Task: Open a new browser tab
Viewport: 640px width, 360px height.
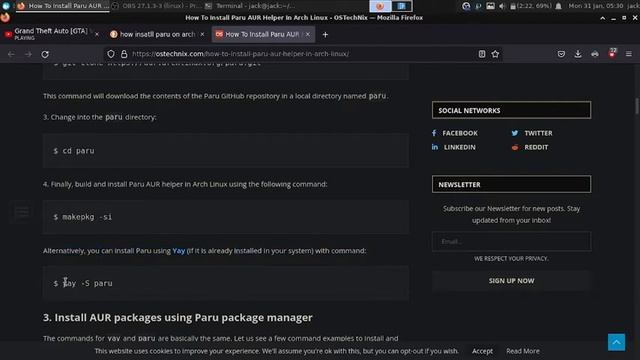Action: (325, 35)
